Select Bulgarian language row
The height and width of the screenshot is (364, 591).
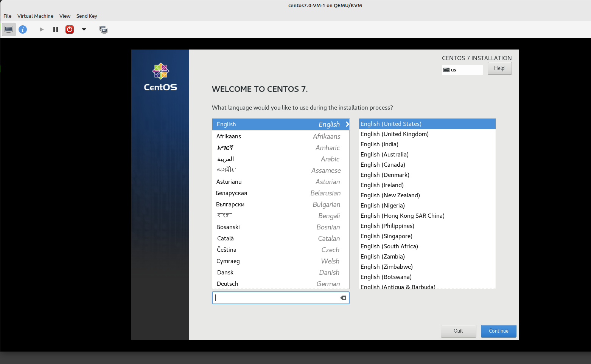coord(281,204)
